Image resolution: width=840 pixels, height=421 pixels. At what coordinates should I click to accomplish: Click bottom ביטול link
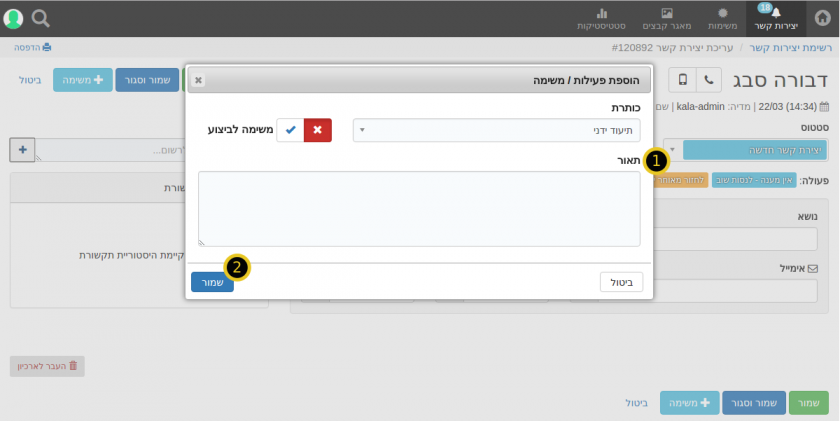[636, 403]
